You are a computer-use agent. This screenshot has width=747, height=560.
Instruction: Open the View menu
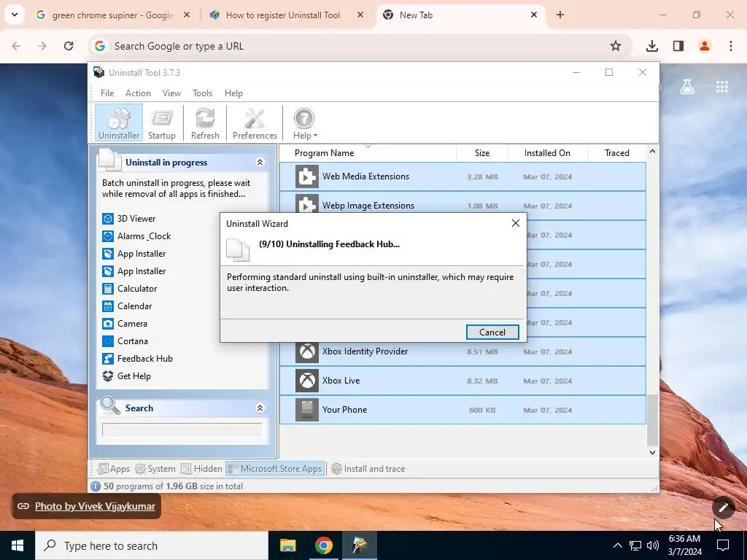coord(171,93)
